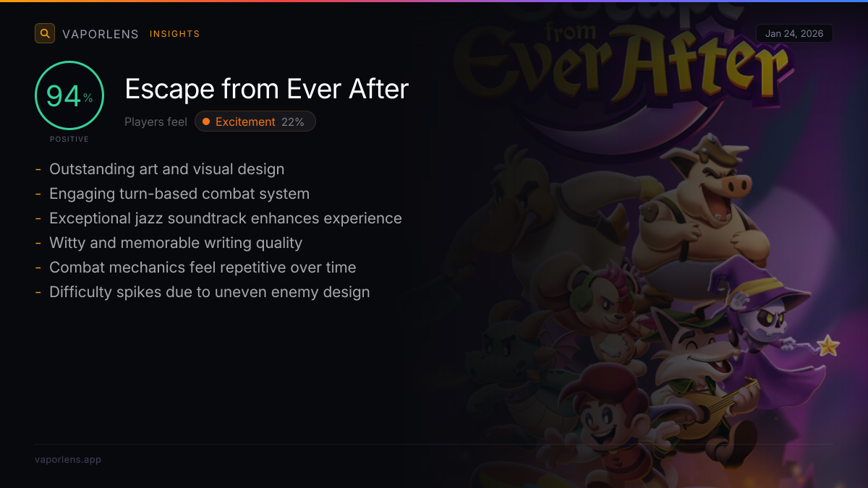Select the INSIGHTS label
The image size is (868, 488).
(x=174, y=34)
